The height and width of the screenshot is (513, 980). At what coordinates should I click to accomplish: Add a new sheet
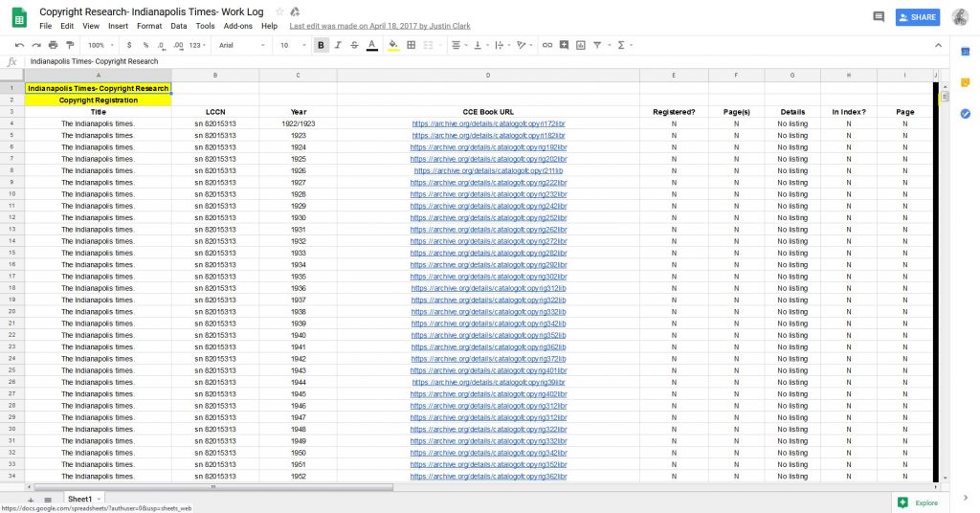click(30, 500)
